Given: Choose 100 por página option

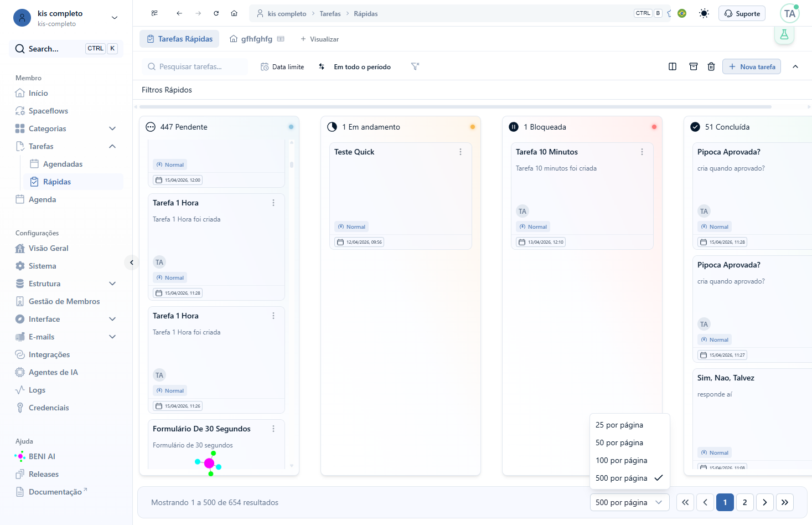Looking at the screenshot, I should (x=630, y=460).
